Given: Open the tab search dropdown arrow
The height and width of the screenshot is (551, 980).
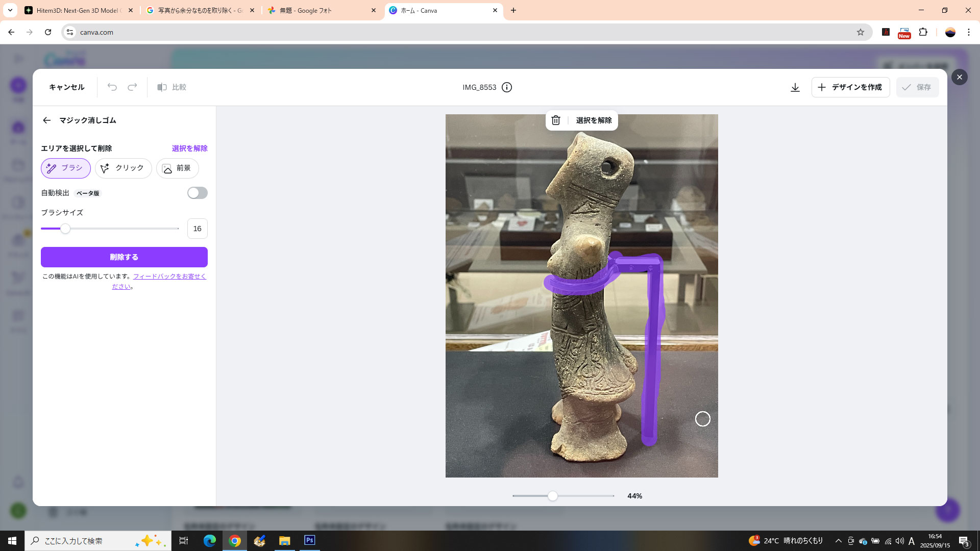Looking at the screenshot, I should pos(10,10).
